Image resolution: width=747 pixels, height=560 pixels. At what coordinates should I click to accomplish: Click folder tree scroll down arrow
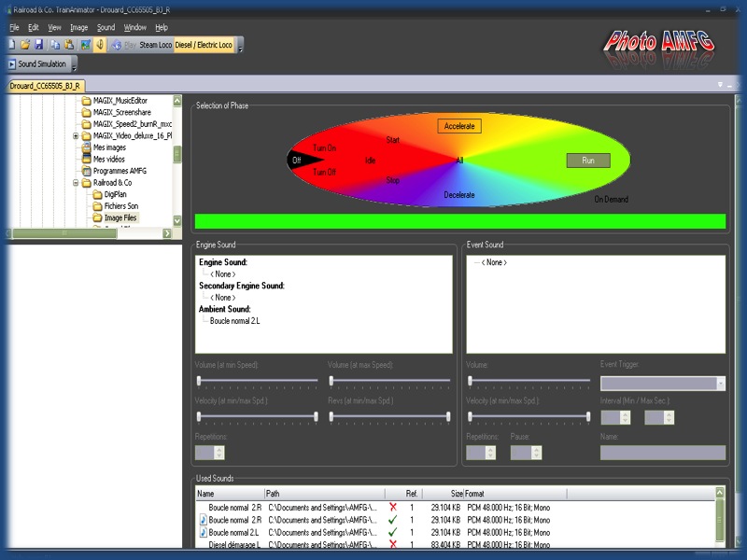pos(177,221)
